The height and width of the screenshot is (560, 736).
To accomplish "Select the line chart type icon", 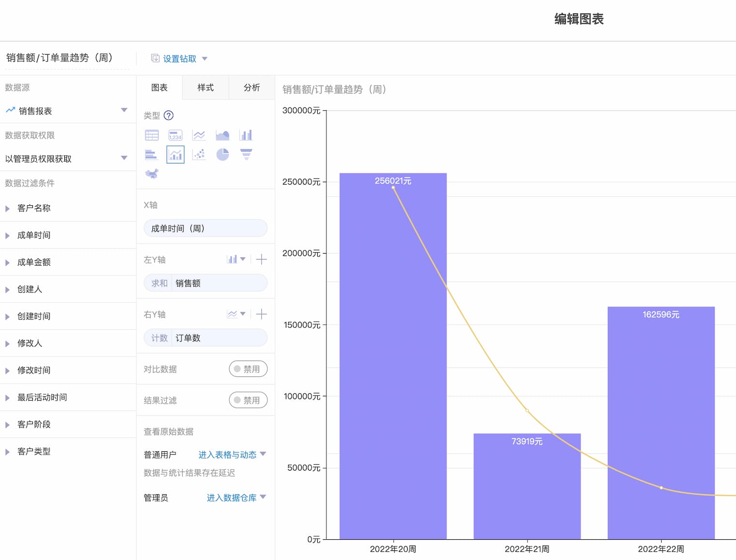I will pyautogui.click(x=199, y=135).
